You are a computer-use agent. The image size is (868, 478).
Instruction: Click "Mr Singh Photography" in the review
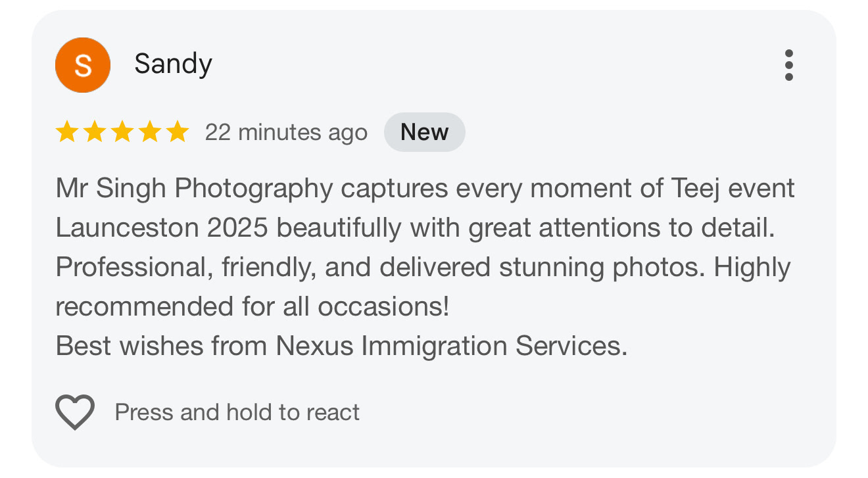tap(195, 189)
